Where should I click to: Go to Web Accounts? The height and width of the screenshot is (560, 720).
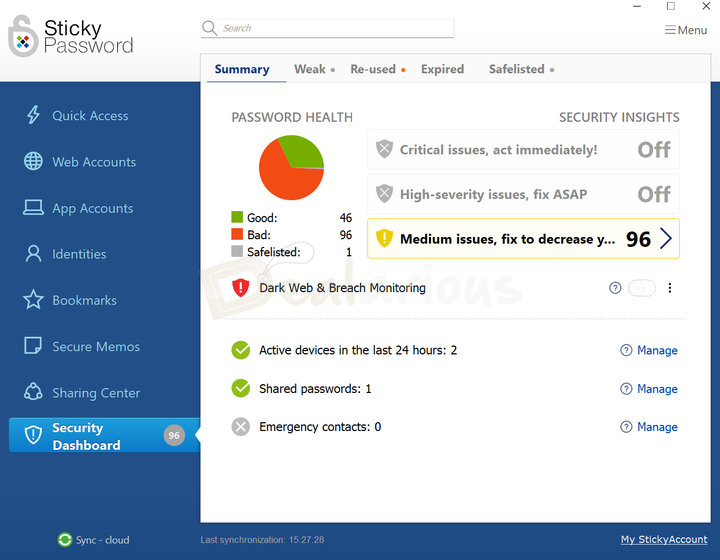pyautogui.click(x=94, y=162)
